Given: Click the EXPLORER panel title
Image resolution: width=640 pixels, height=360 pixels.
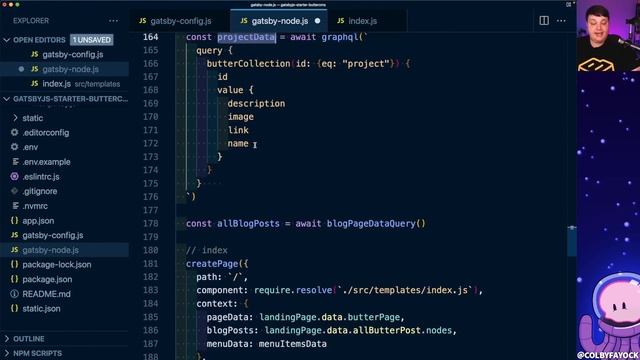Looking at the screenshot, I should 31,21.
